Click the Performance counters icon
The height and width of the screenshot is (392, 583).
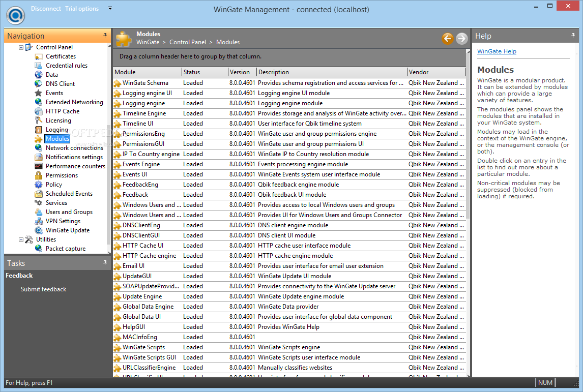click(x=38, y=166)
